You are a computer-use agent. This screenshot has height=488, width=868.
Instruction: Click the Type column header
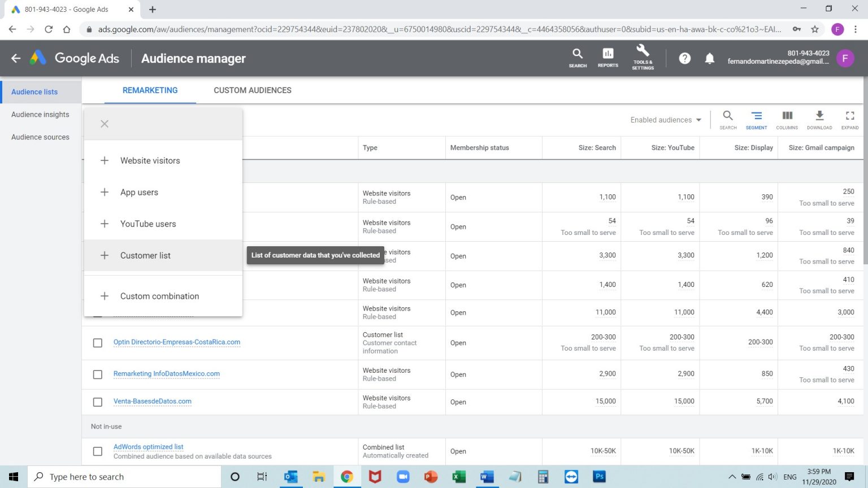point(370,147)
